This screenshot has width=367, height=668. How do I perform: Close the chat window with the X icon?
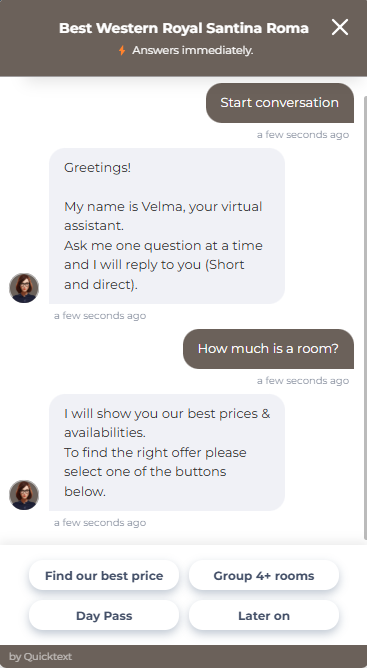tap(340, 27)
